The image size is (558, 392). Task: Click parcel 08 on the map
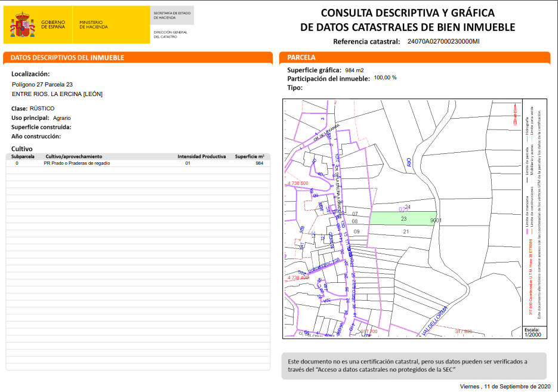pyautogui.click(x=355, y=221)
